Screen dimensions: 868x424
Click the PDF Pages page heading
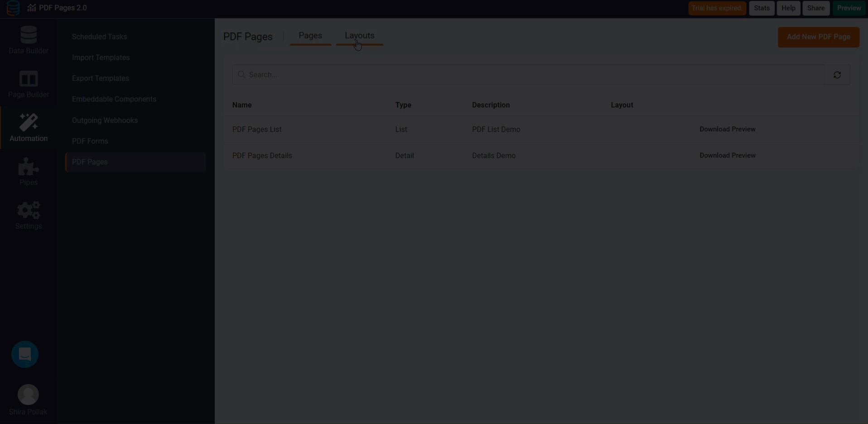(248, 37)
